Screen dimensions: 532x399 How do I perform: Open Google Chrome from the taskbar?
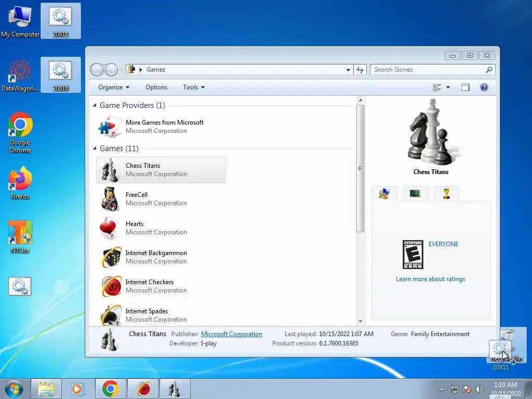[110, 389]
